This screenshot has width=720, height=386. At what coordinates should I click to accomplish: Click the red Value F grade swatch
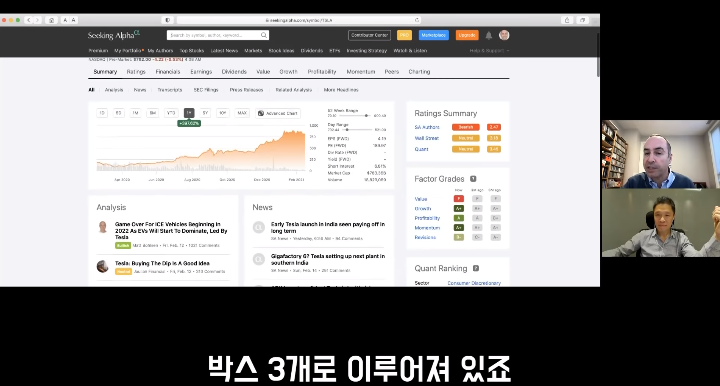point(458,199)
